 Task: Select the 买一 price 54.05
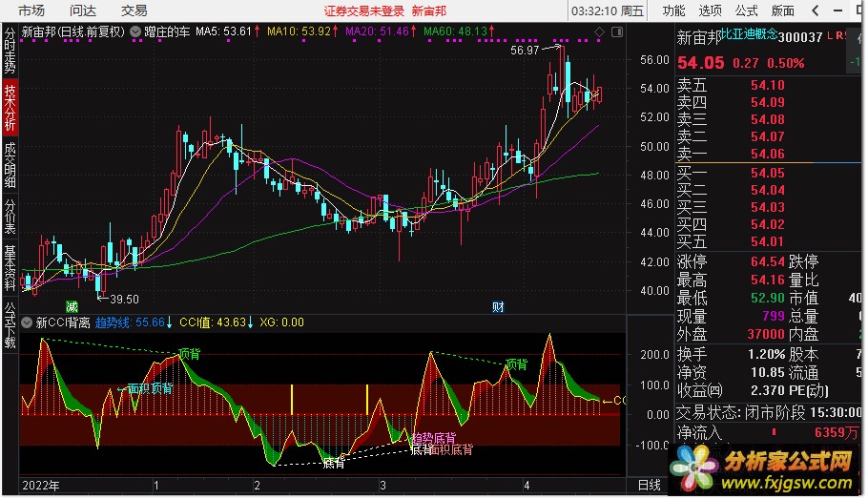click(x=767, y=174)
